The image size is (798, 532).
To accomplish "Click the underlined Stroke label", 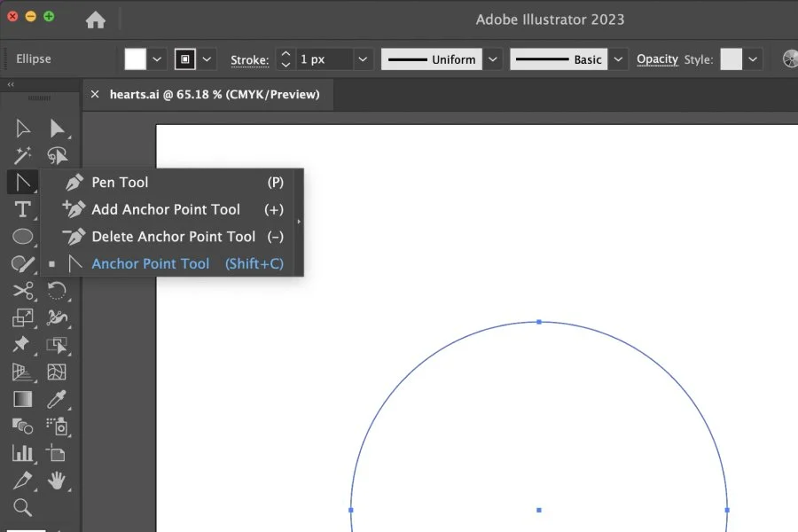I will pos(249,59).
